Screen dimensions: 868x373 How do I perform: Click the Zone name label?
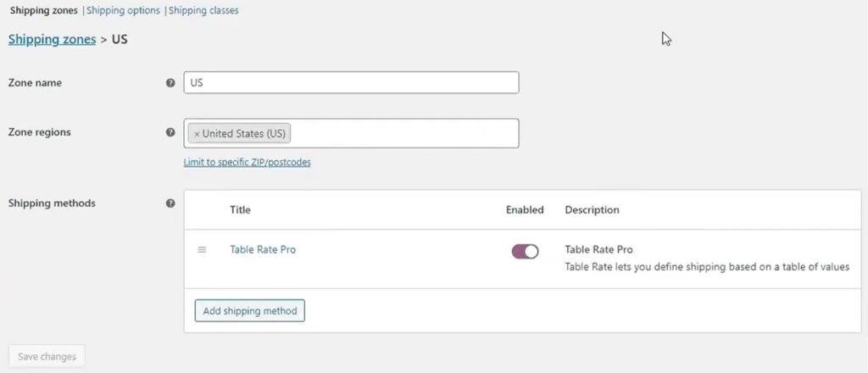(35, 83)
